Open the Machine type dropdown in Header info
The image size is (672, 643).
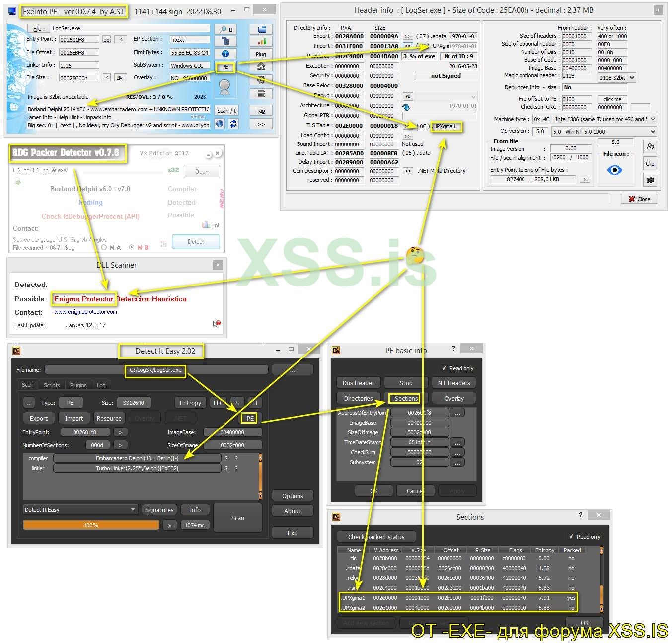(x=595, y=119)
